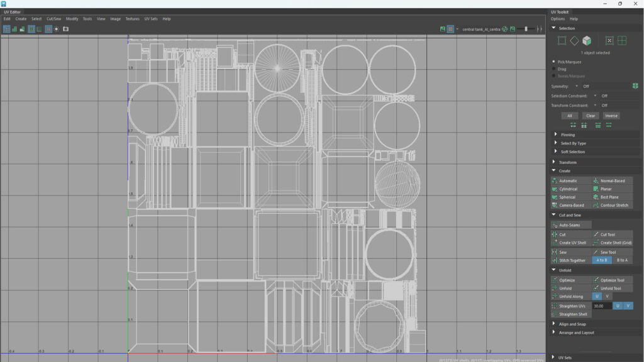Toggle the checker map icon
This screenshot has width=644, height=362.
450,29
